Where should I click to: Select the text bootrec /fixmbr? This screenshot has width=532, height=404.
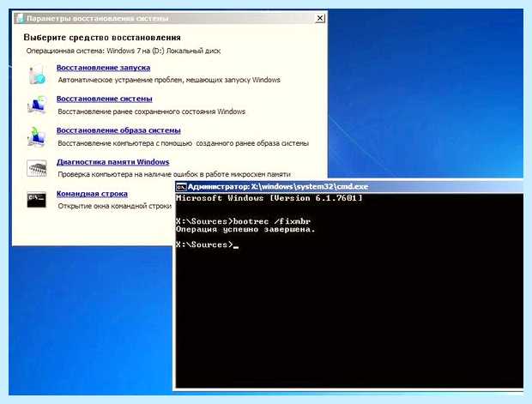click(272, 221)
